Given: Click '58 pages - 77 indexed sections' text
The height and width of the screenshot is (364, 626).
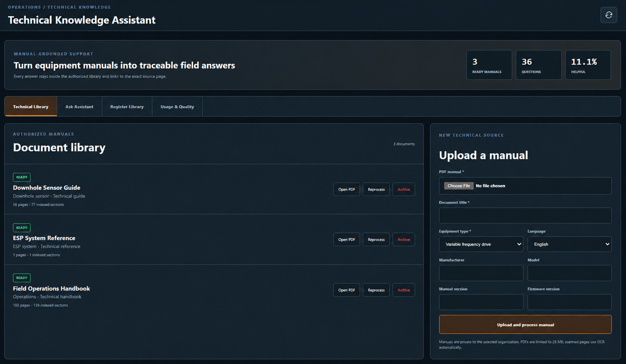Looking at the screenshot, I should (x=38, y=205).
